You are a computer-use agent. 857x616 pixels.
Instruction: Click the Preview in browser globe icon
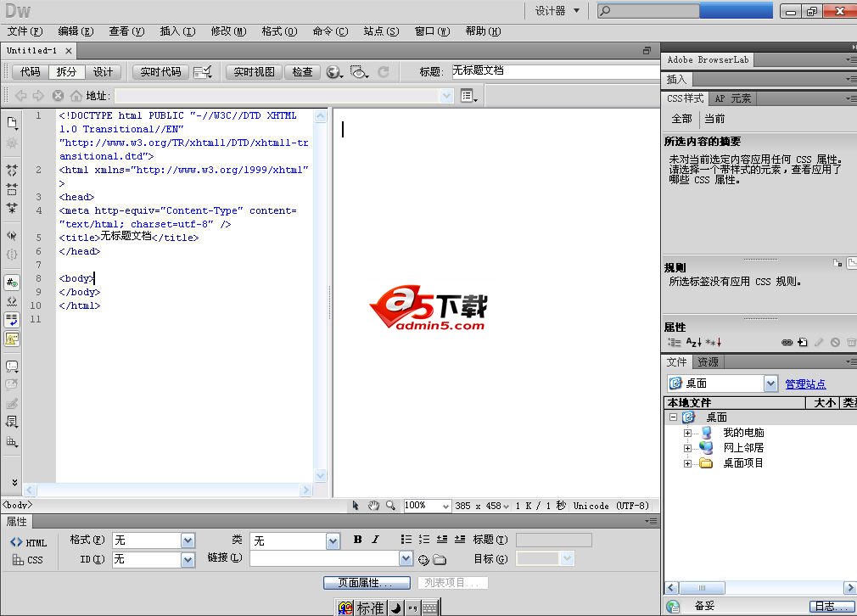pos(334,72)
